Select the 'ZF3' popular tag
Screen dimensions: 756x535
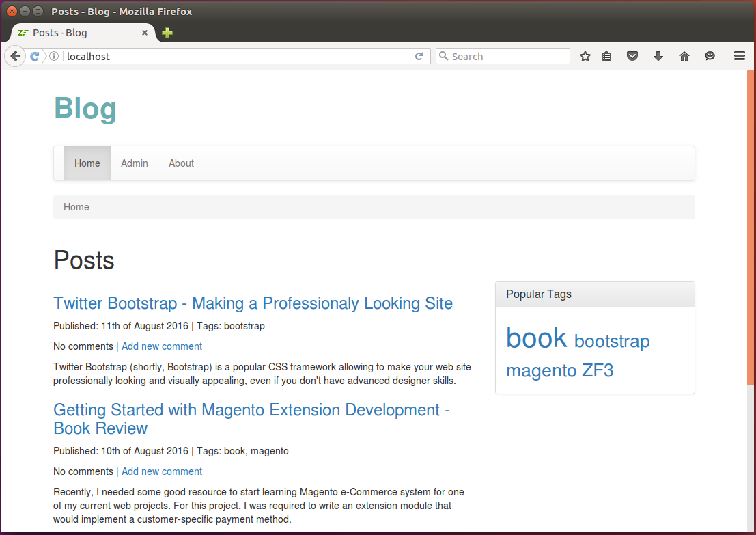598,370
